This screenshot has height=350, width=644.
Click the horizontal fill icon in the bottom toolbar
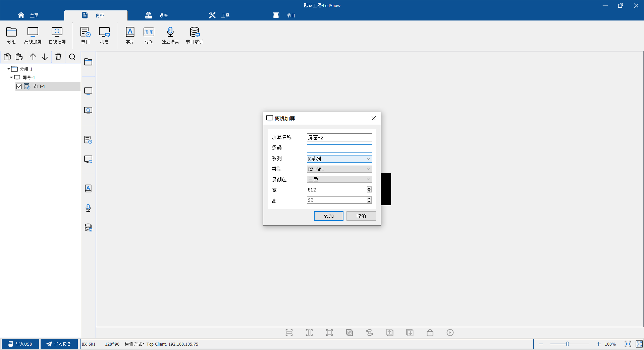coord(289,333)
